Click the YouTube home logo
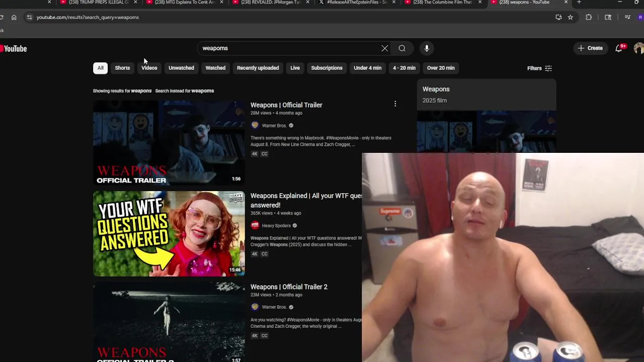This screenshot has height=362, width=644. click(14, 49)
